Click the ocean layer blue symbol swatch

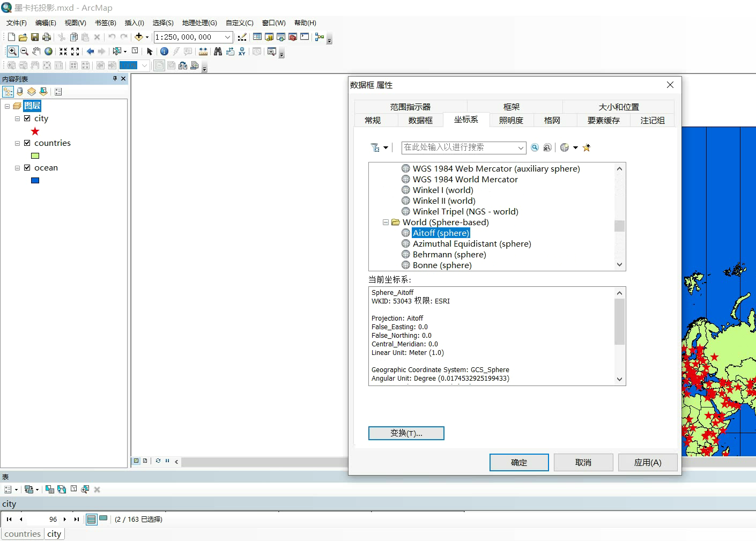coord(35,181)
